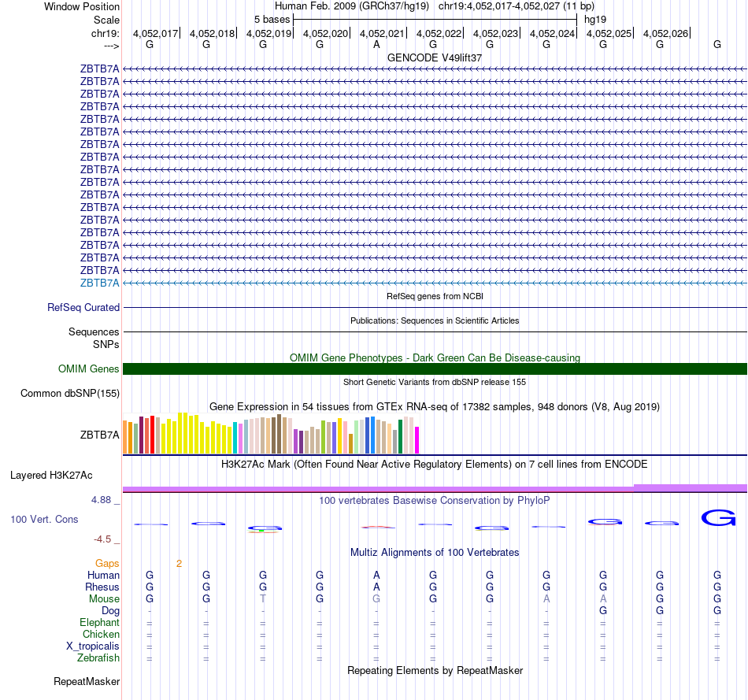The height and width of the screenshot is (700, 748).
Task: Click the dark green bar in GTEx chart
Action: (x=400, y=436)
